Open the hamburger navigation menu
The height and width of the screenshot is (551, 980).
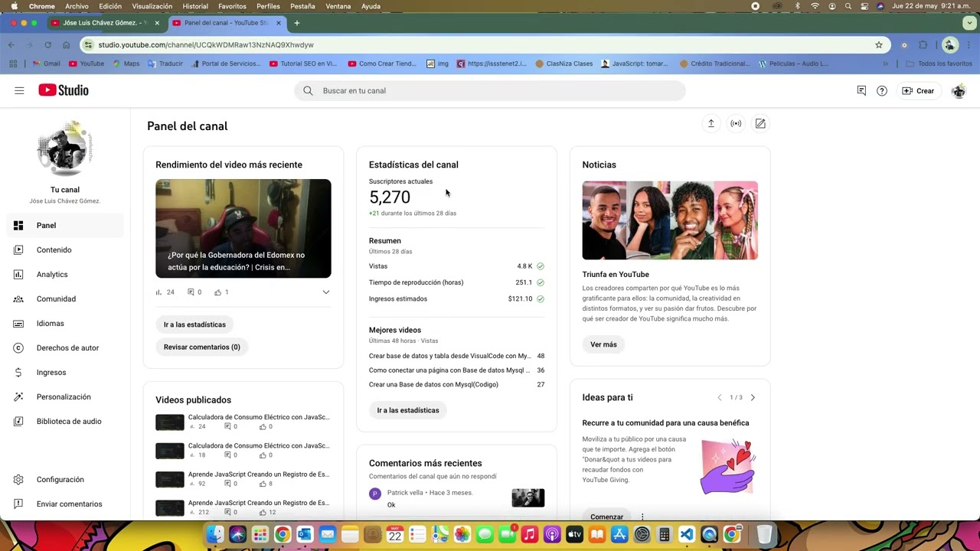pyautogui.click(x=19, y=90)
